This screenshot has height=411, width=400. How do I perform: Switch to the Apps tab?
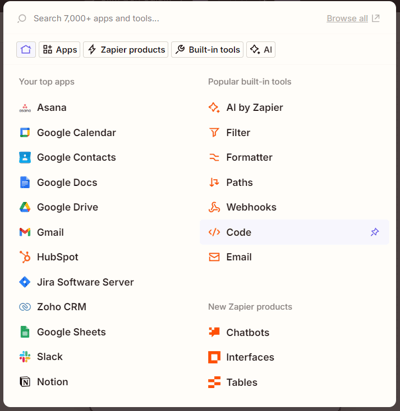coord(59,50)
